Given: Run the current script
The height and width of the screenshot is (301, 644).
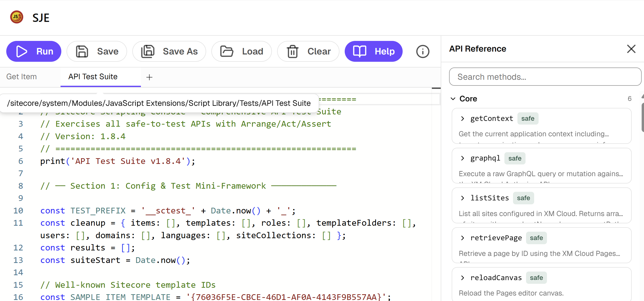Looking at the screenshot, I should pyautogui.click(x=34, y=51).
